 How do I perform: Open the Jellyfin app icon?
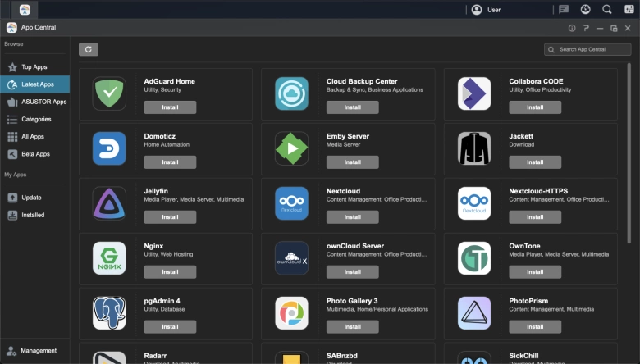pos(109,203)
